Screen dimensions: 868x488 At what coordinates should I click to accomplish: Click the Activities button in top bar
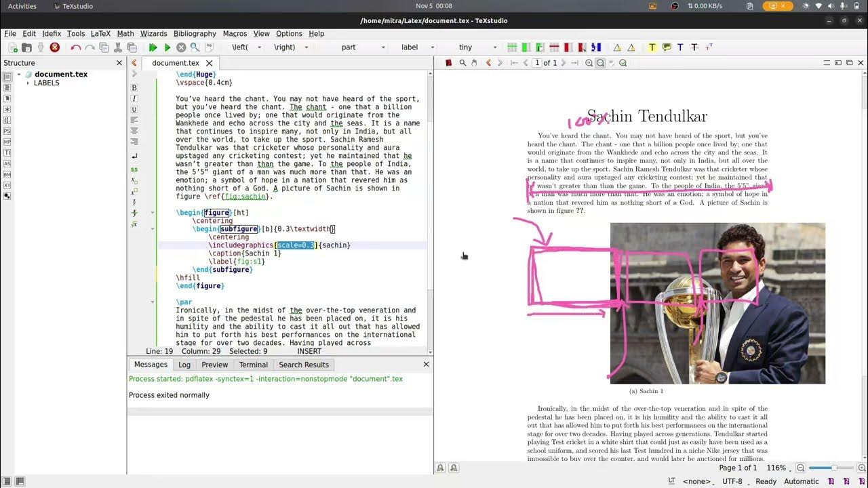22,6
